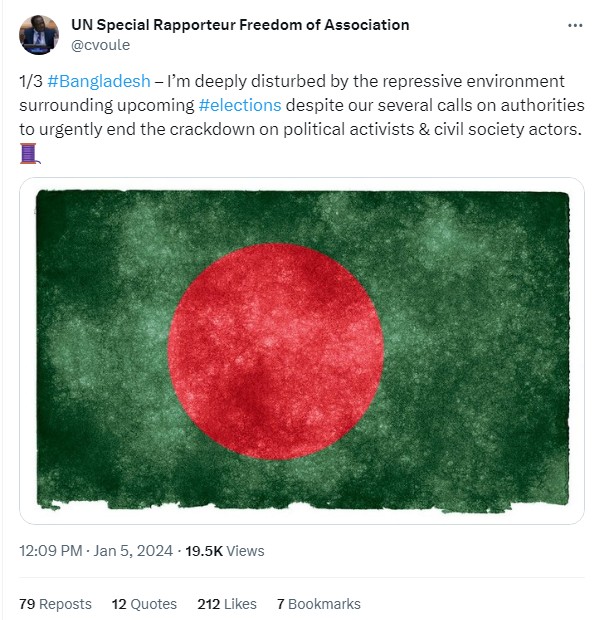Screen dimensions: 594x620
Task: Follow the #elections hashtag
Action: point(240,105)
